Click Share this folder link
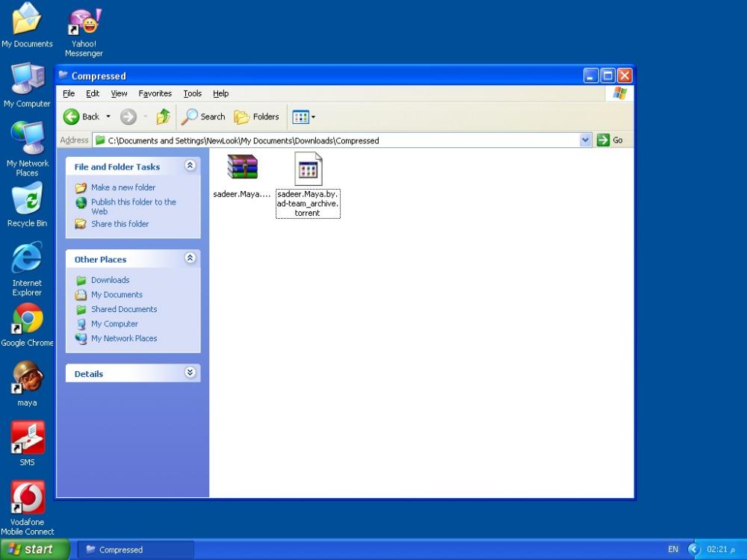Image resolution: width=747 pixels, height=560 pixels. tap(120, 224)
